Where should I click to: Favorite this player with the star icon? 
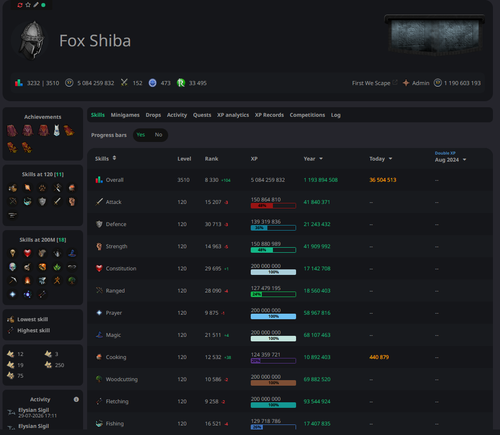coord(28,5)
